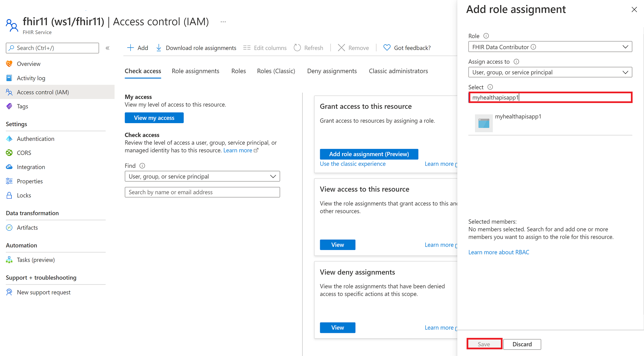Switch to the Check access tab
This screenshot has height=356, width=644.
(x=143, y=71)
